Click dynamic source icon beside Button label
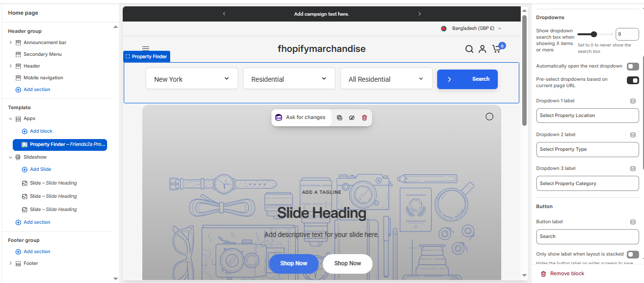Screen dimensions: 644x283 coord(633,222)
